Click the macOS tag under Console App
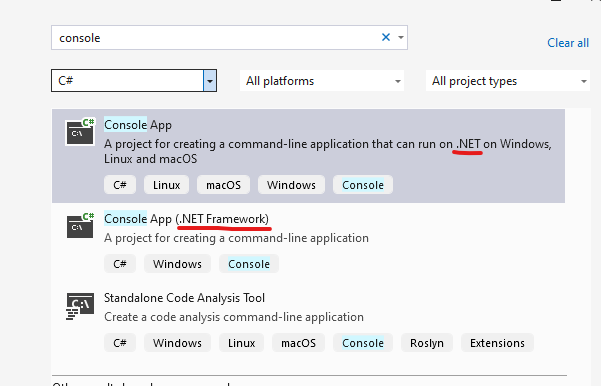This screenshot has height=386, width=601. click(223, 185)
